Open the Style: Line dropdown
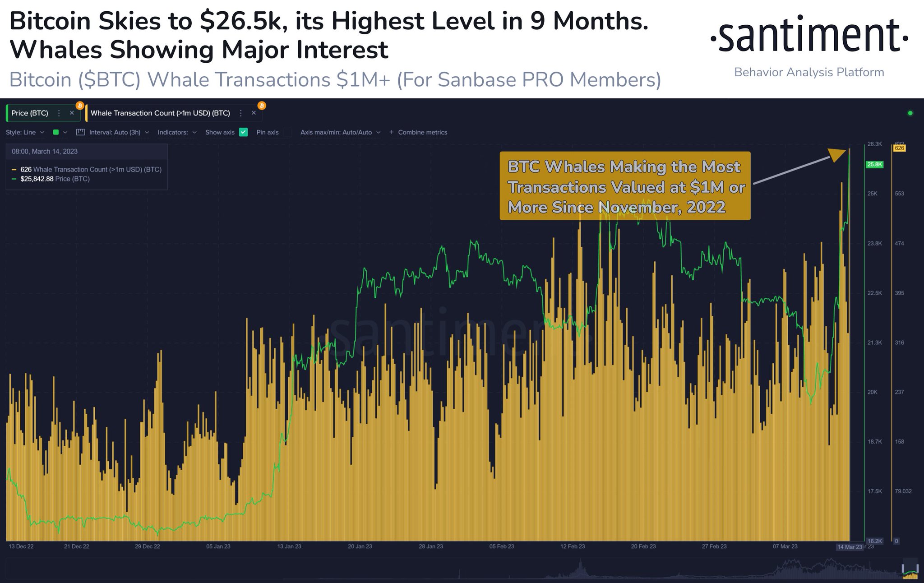The height and width of the screenshot is (583, 924). tap(25, 132)
